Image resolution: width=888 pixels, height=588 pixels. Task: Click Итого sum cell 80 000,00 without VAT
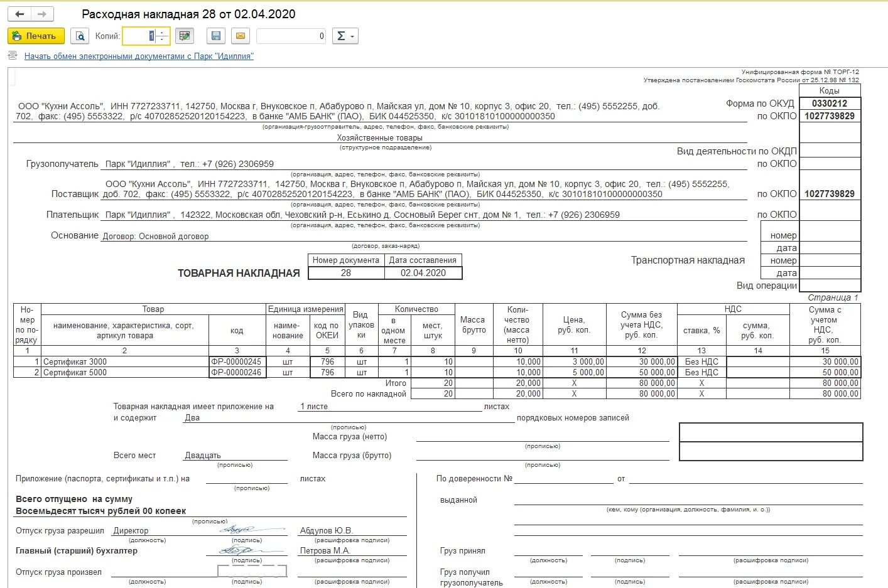(x=642, y=383)
